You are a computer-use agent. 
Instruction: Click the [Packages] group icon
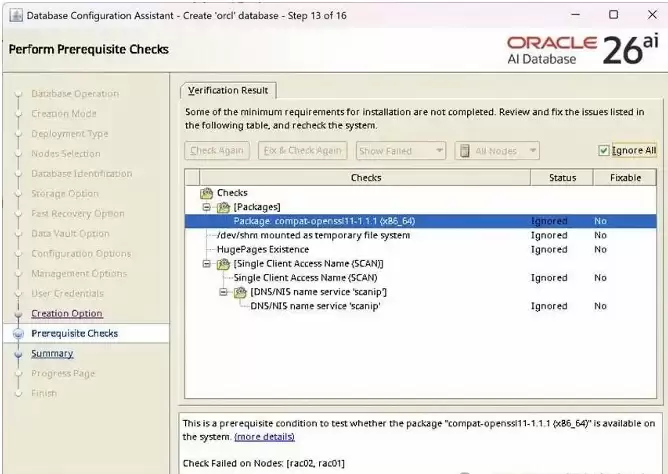click(x=223, y=207)
